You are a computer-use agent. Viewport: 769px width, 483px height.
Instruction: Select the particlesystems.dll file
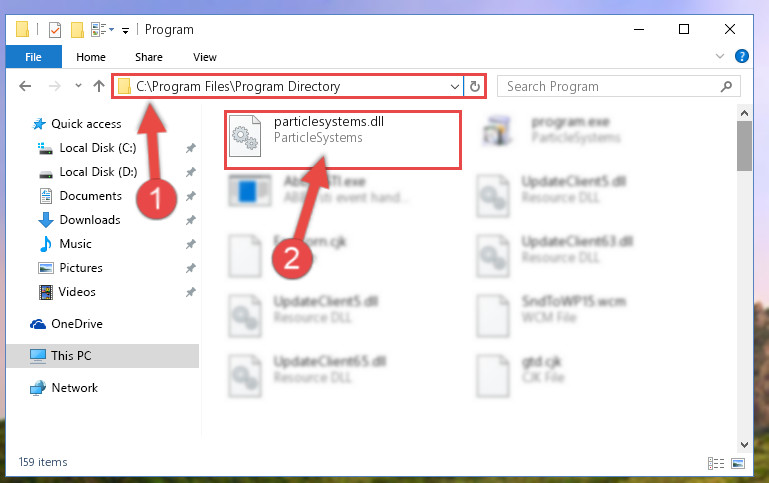point(342,140)
